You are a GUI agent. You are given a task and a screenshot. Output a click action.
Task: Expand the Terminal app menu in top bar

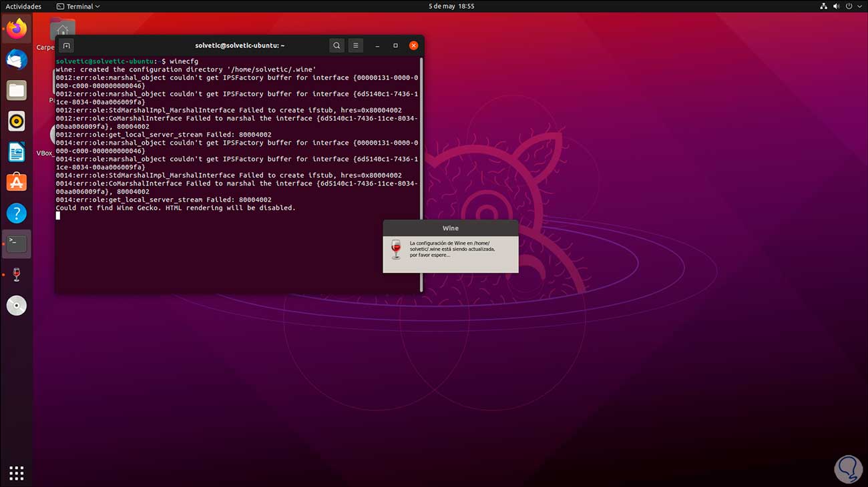pos(78,7)
